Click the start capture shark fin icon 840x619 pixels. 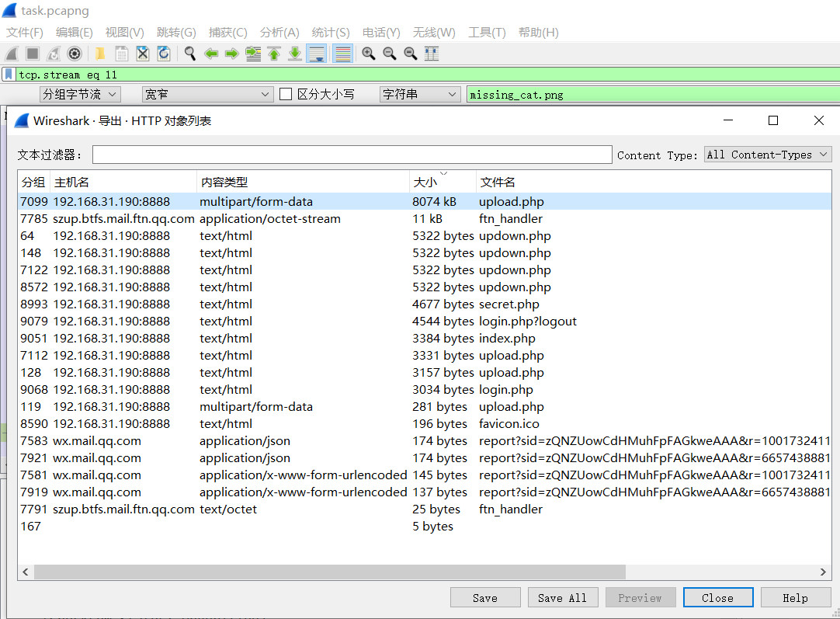tap(12, 54)
